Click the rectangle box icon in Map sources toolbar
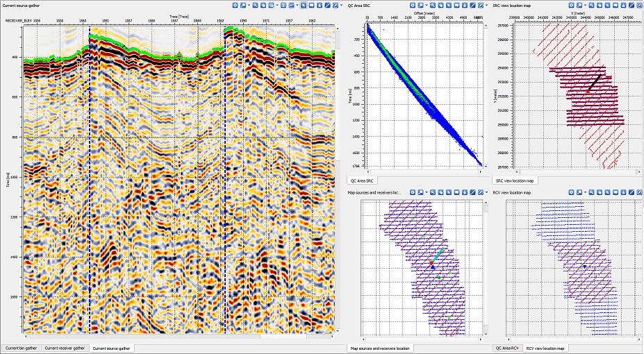Image resolution: width=644 pixels, height=354 pixels. click(x=456, y=192)
